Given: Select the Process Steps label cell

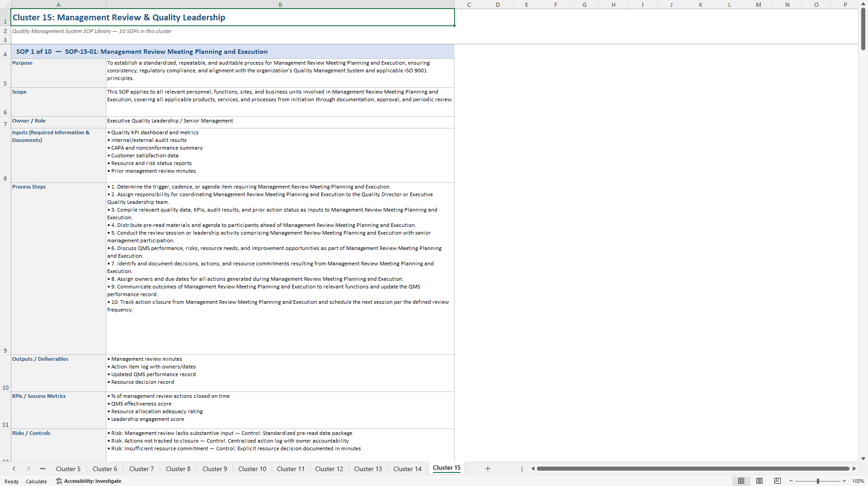Looking at the screenshot, I should pyautogui.click(x=59, y=269).
